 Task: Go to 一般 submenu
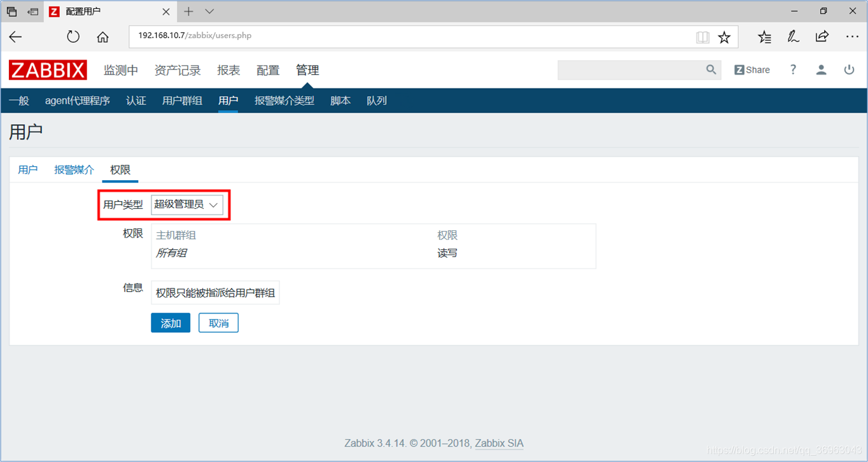19,101
